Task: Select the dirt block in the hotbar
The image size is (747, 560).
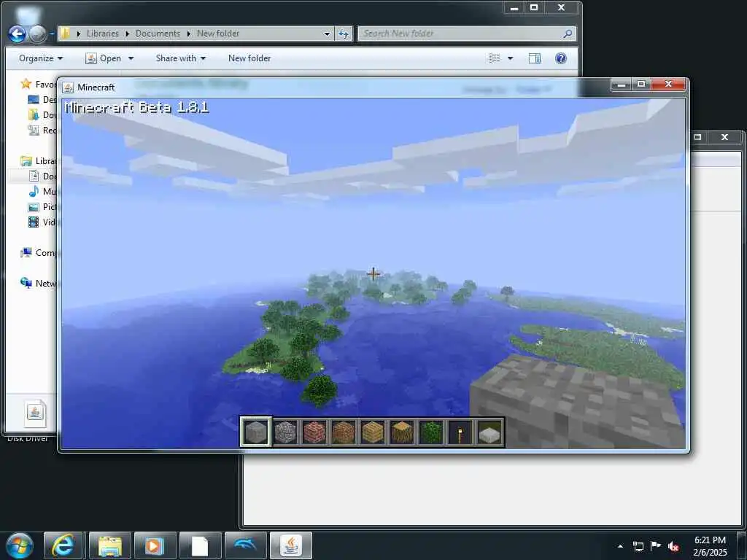Action: click(344, 432)
